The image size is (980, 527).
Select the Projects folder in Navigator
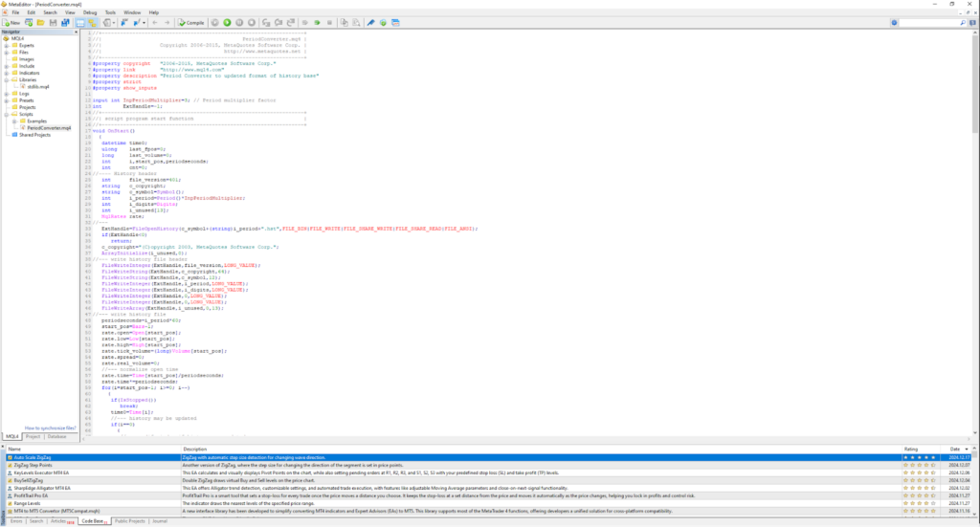28,107
